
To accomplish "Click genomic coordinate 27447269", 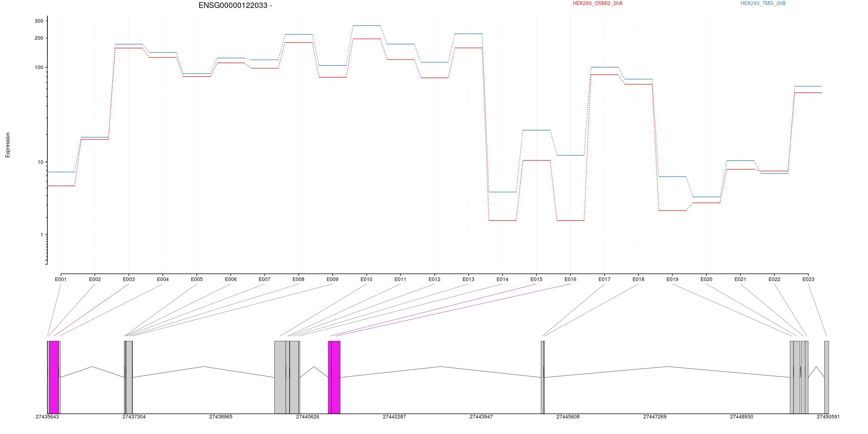I will [655, 417].
